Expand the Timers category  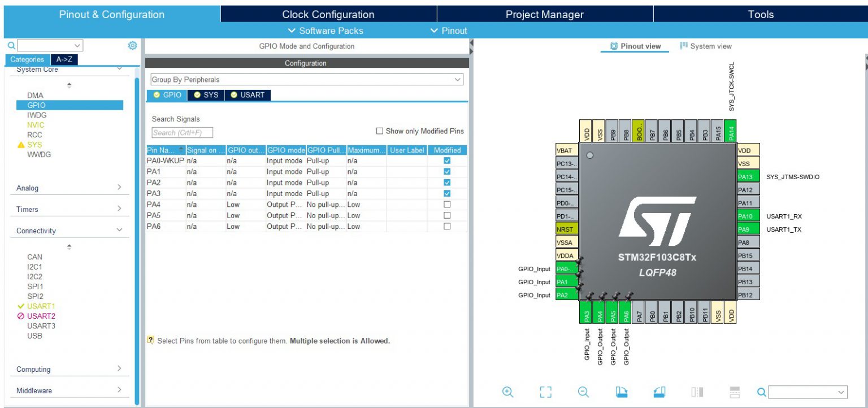point(69,209)
